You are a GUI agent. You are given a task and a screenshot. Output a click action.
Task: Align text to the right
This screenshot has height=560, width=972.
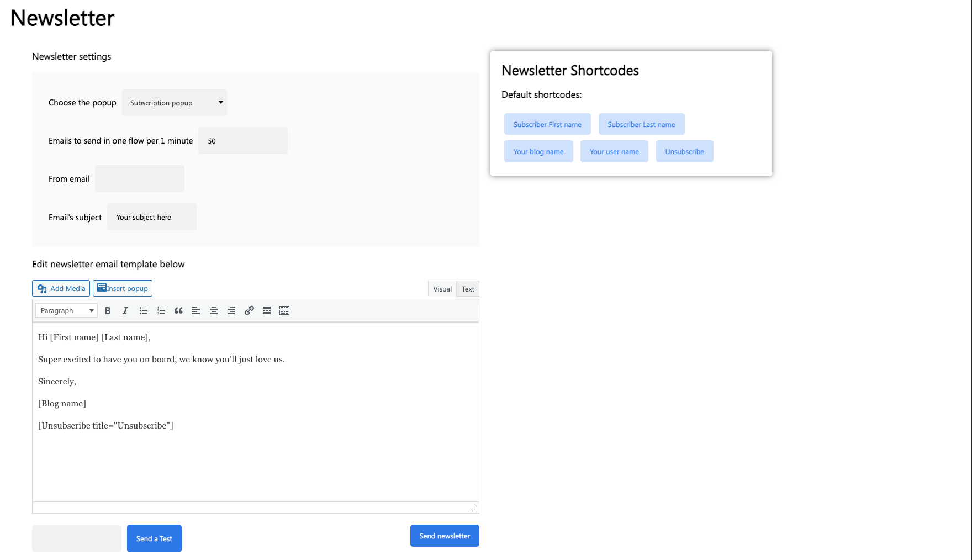[x=231, y=311]
